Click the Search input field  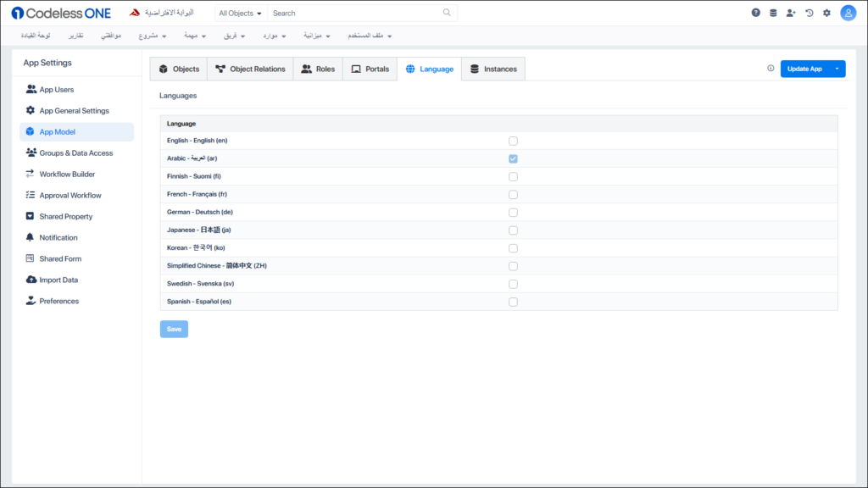click(x=355, y=14)
